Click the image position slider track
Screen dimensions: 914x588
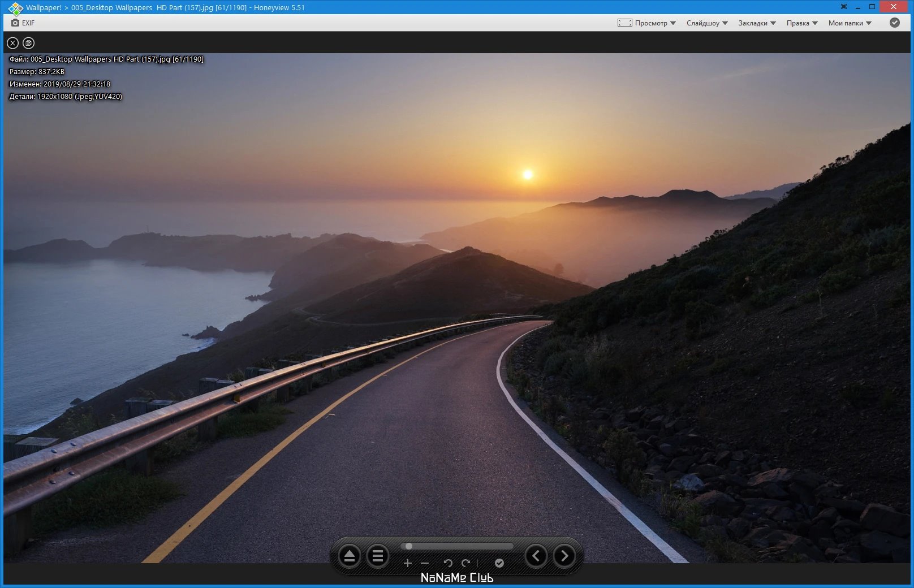pyautogui.click(x=457, y=546)
